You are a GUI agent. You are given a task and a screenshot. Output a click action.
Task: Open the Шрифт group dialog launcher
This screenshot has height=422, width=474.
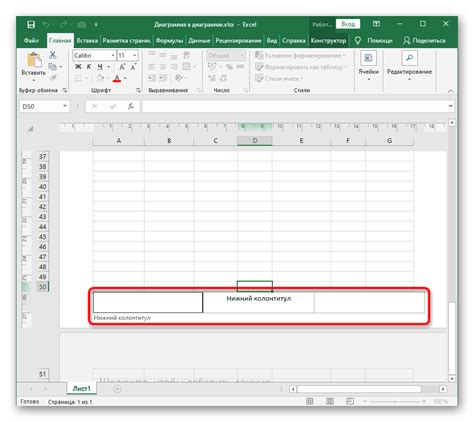click(138, 90)
